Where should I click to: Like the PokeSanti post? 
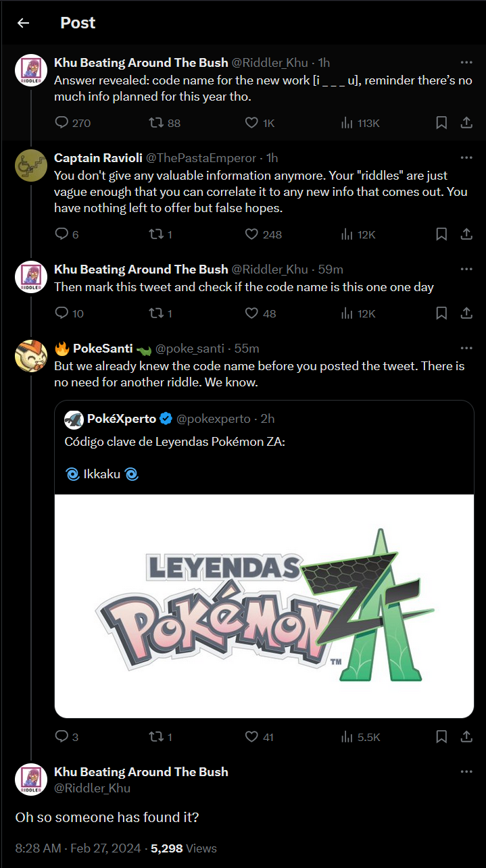252,737
